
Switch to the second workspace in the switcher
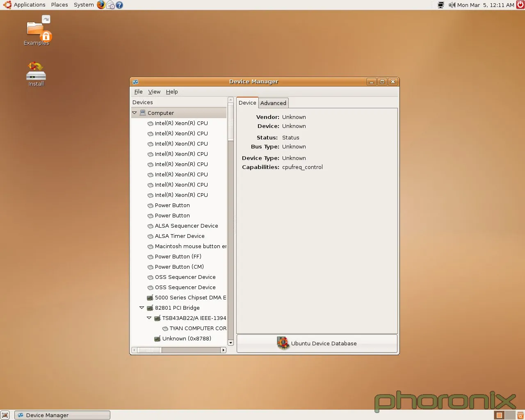coord(509,415)
